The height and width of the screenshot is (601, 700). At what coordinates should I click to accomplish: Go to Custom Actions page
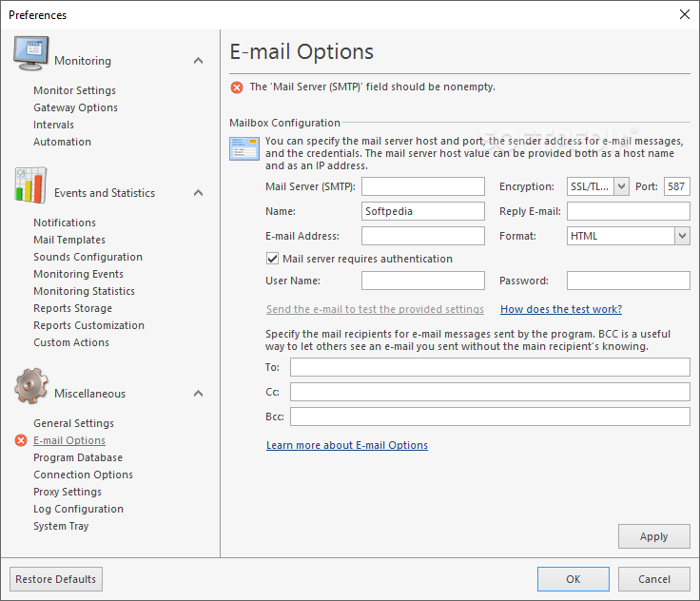click(x=71, y=342)
